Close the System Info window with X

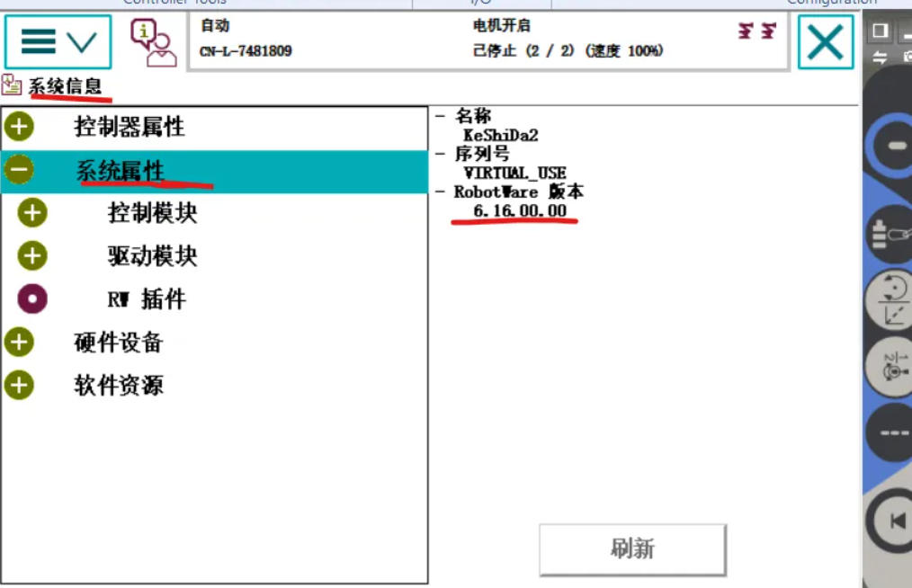[825, 42]
